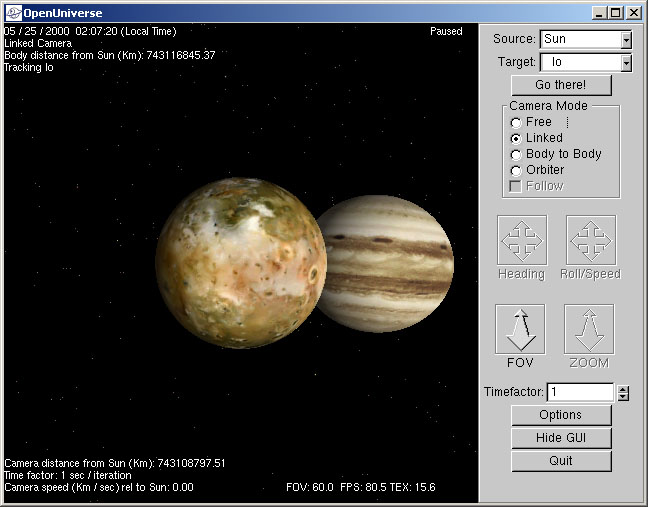This screenshot has width=648, height=507.
Task: Click the Go there! button
Action: coord(561,85)
